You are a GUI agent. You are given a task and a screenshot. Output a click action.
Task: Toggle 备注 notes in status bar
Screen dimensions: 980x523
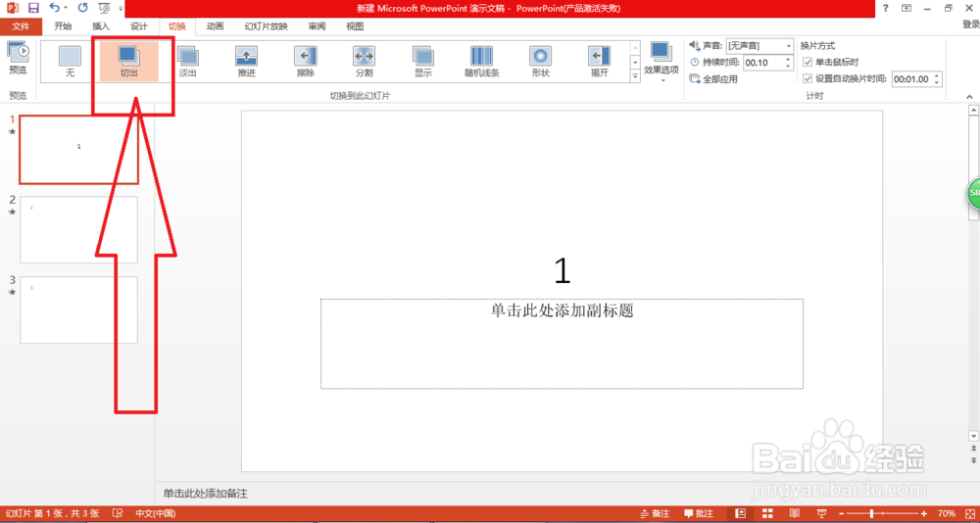tap(655, 513)
